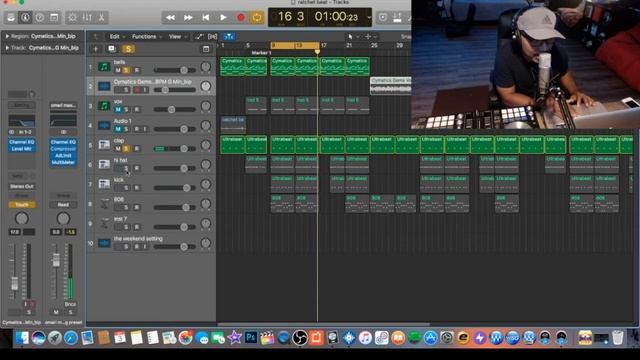This screenshot has width=640, height=360.
Task: Click Bnce button on output strip
Action: pos(70,304)
